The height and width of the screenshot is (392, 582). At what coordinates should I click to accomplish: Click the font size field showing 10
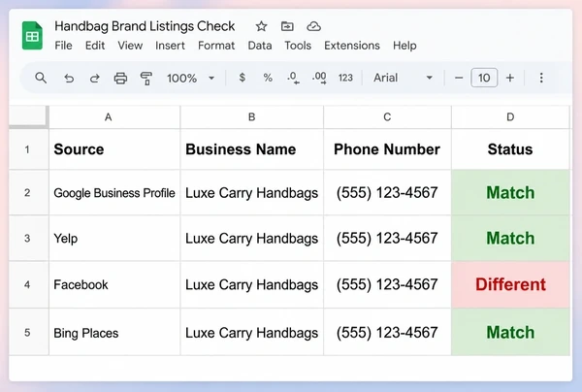coord(484,78)
